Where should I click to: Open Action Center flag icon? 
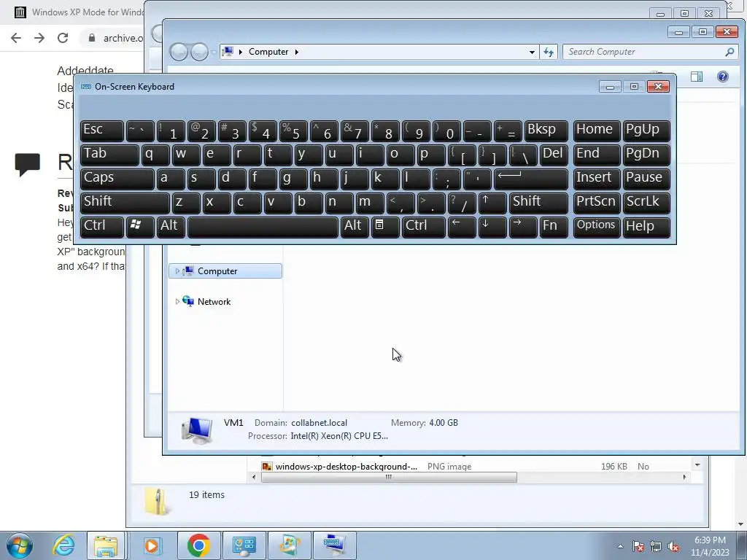tap(638, 547)
